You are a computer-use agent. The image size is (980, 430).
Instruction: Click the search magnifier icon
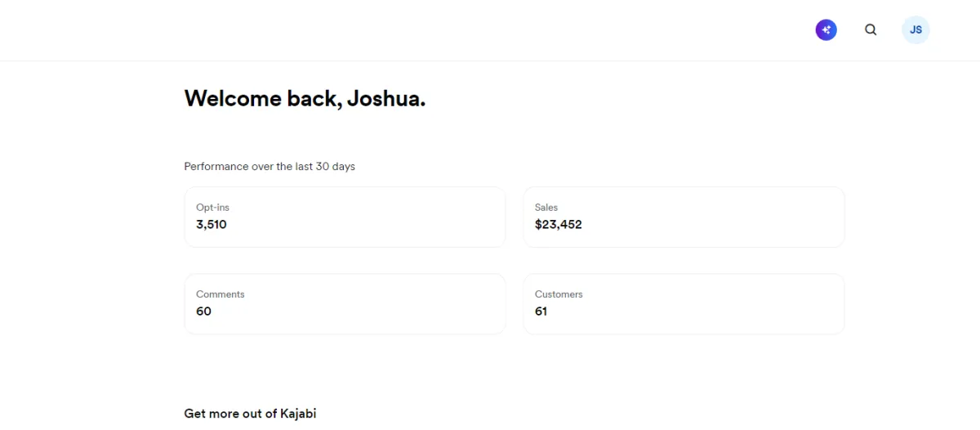point(871,30)
